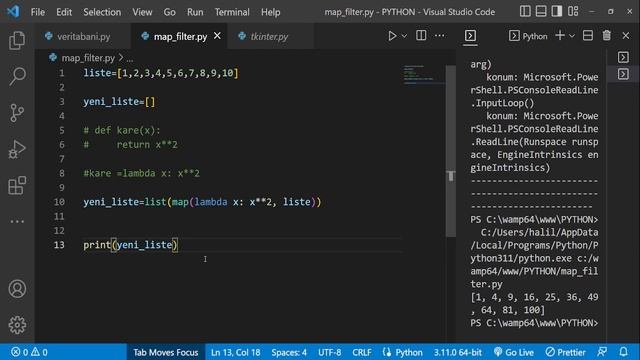The height and width of the screenshot is (360, 640).
Task: Click Ln 13, Col 18 position indicator
Action: click(236, 352)
